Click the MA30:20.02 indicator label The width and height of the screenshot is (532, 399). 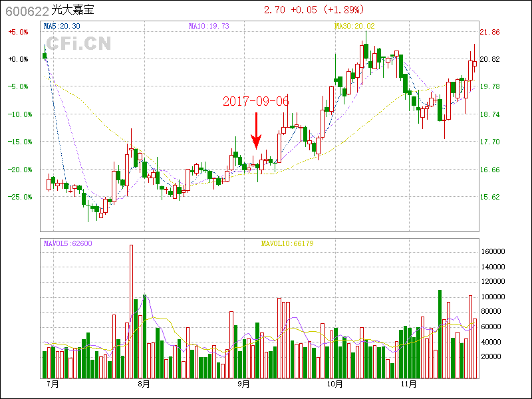pos(355,26)
